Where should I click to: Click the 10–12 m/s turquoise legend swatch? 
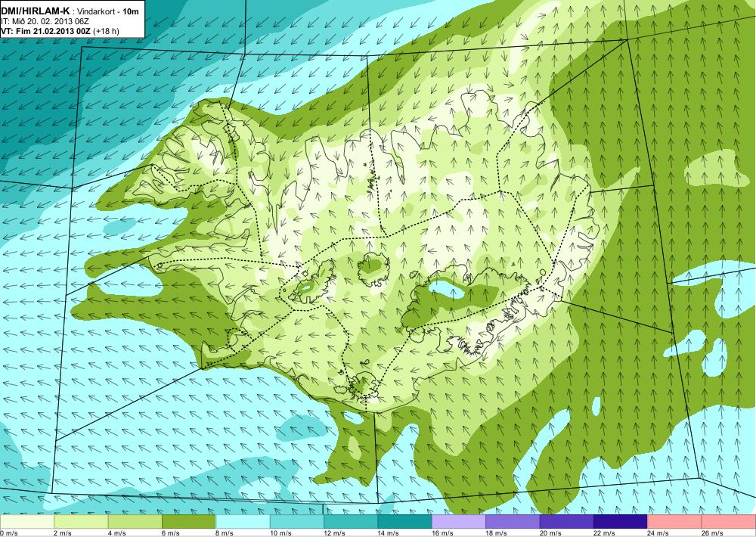click(x=297, y=522)
